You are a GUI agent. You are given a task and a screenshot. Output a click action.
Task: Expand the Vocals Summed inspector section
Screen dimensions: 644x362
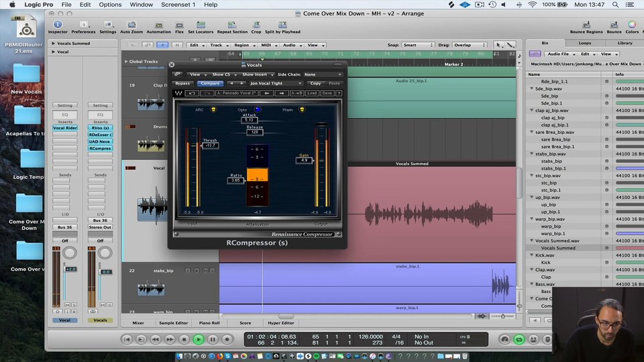click(x=54, y=43)
